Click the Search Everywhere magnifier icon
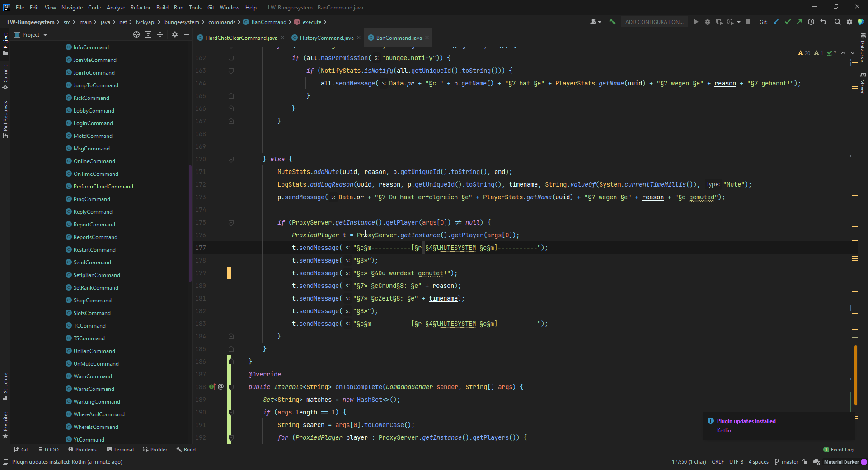The height and width of the screenshot is (470, 868). click(x=837, y=22)
